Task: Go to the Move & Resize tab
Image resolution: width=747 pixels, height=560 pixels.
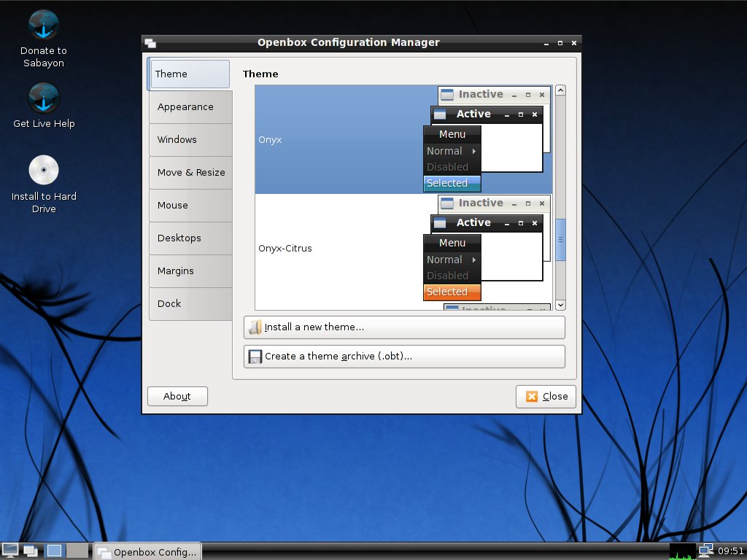Action: point(190,172)
